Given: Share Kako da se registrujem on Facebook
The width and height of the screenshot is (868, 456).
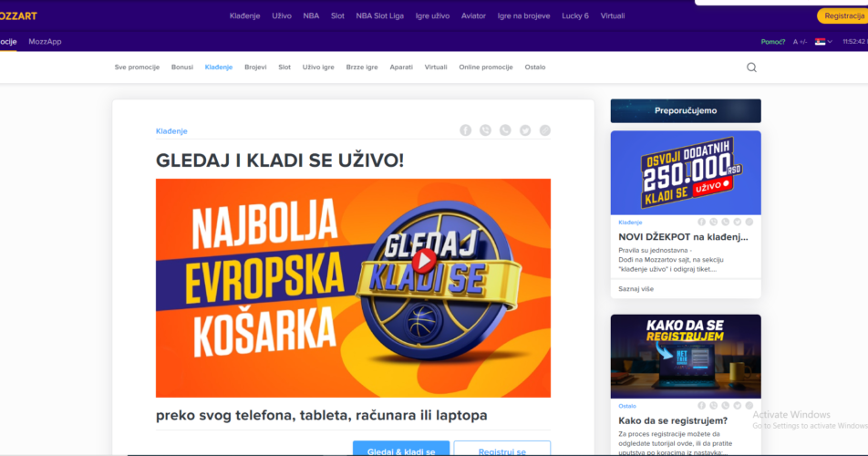Looking at the screenshot, I should coord(701,406).
